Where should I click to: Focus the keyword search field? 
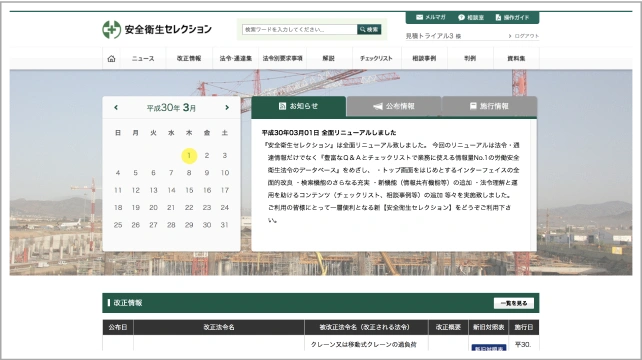[300, 29]
